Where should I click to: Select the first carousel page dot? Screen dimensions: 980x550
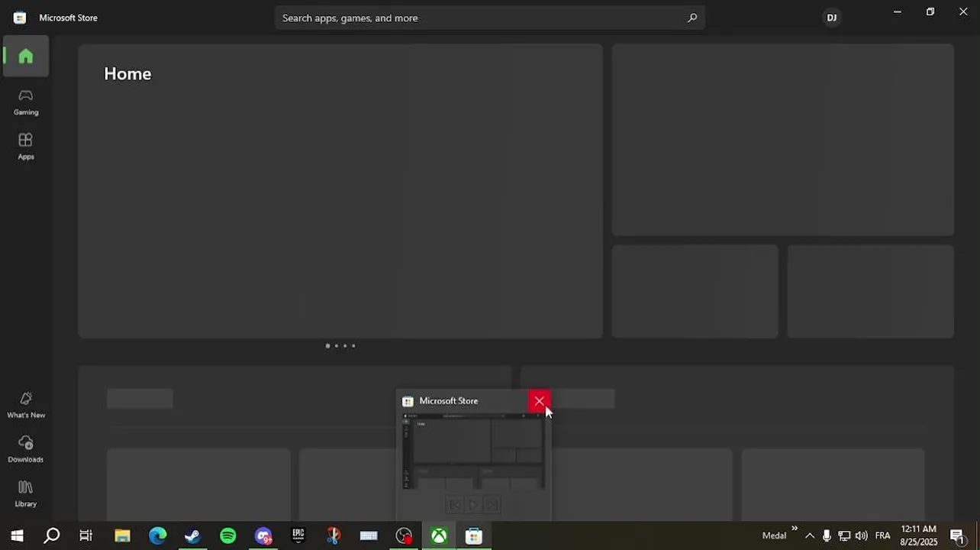(x=327, y=346)
